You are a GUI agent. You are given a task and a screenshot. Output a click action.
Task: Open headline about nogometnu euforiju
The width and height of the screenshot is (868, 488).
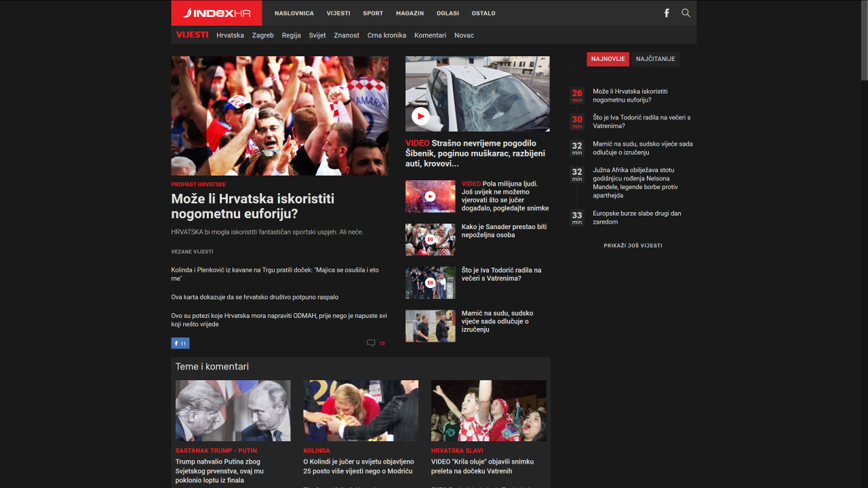click(x=252, y=206)
